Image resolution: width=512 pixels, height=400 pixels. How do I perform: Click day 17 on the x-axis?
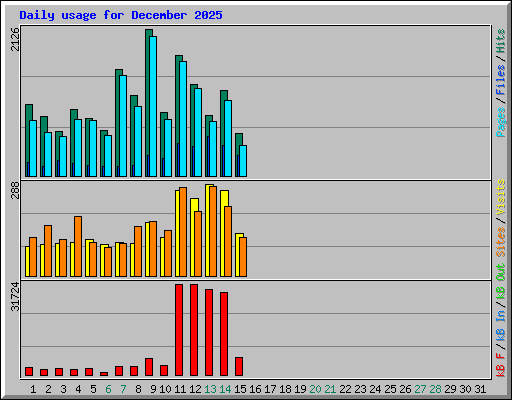point(270,389)
